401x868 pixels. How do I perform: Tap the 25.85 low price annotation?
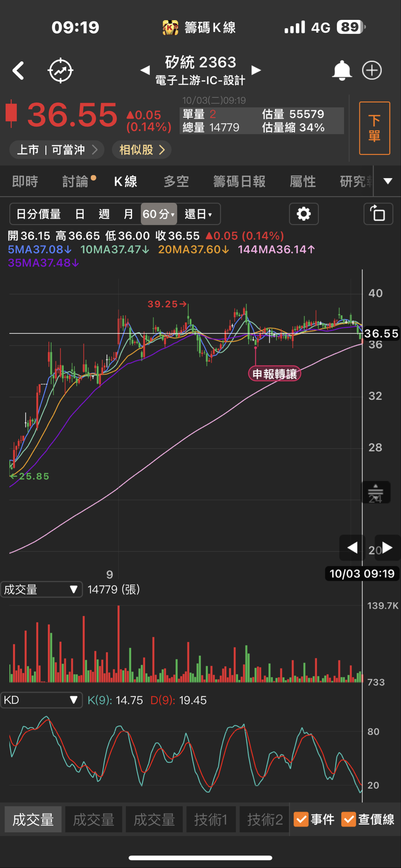point(30,476)
